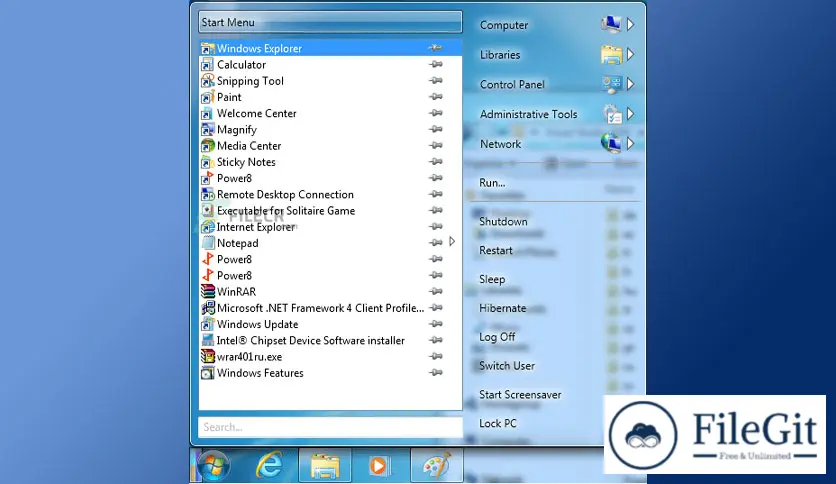The width and height of the screenshot is (836, 484).
Task: Click the Sticky Notes icon
Action: click(207, 162)
